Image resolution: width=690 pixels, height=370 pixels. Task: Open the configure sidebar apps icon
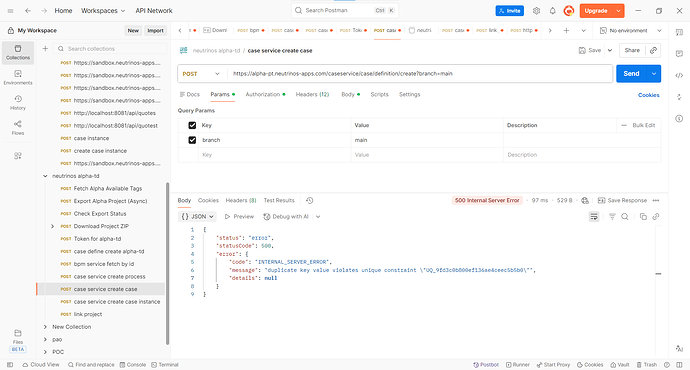(18, 156)
